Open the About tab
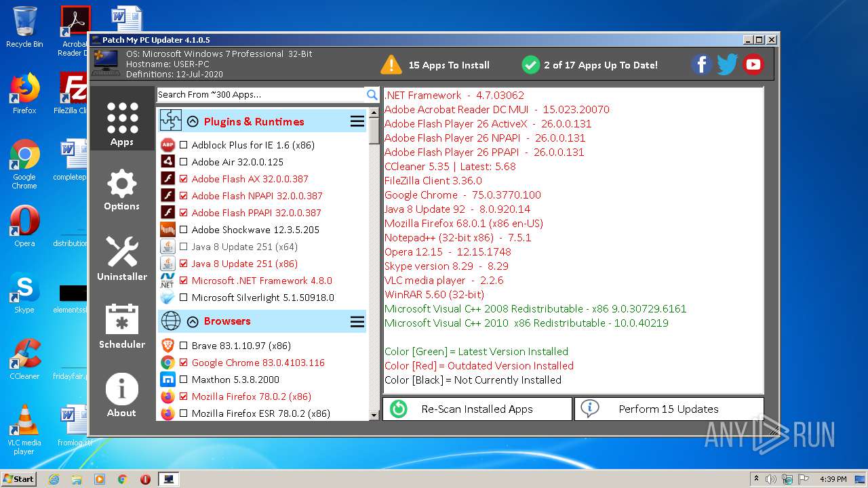This screenshot has width=868, height=488. pyautogui.click(x=122, y=394)
